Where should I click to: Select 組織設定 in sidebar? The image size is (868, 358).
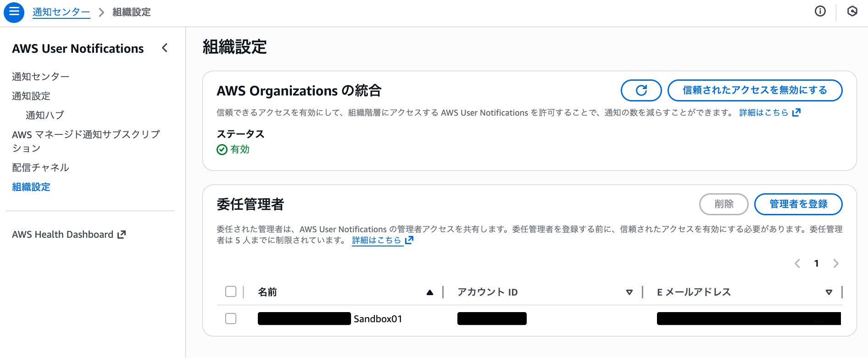31,187
